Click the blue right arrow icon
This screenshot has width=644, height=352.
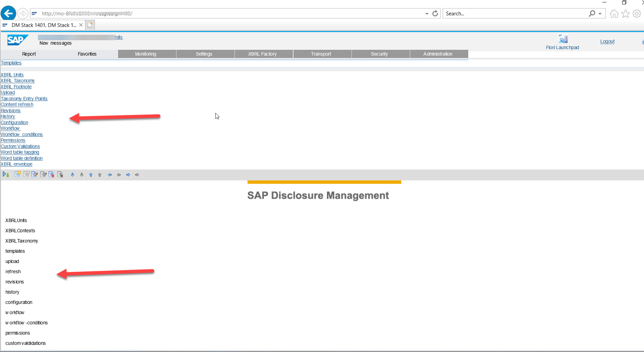click(x=128, y=175)
